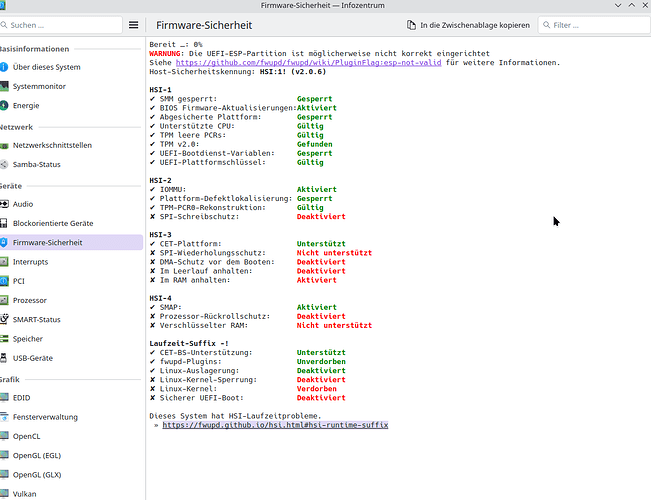Click the Fensterverwaltung icon
The image size is (651, 500).
click(4, 417)
